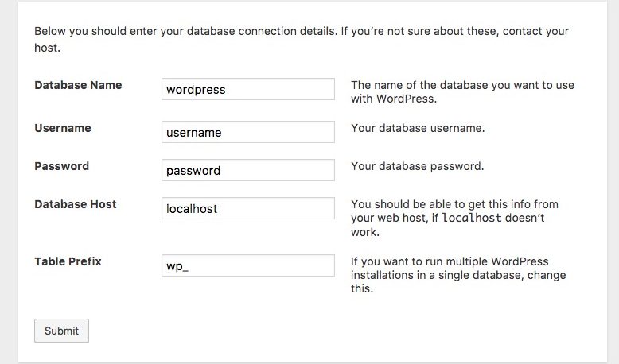The height and width of the screenshot is (364, 619).
Task: Select the Password input field
Action: click(x=247, y=170)
